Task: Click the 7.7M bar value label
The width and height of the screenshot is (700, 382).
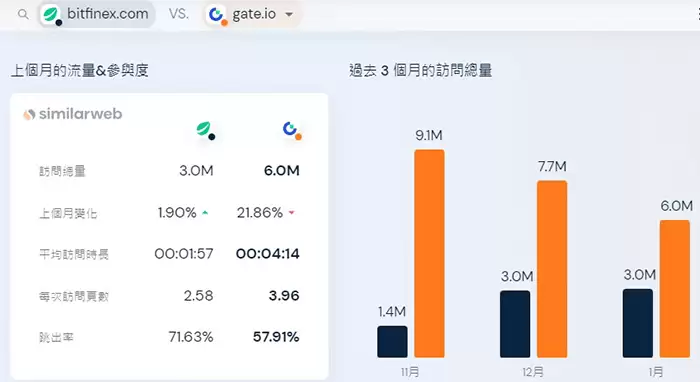Action: (x=552, y=166)
